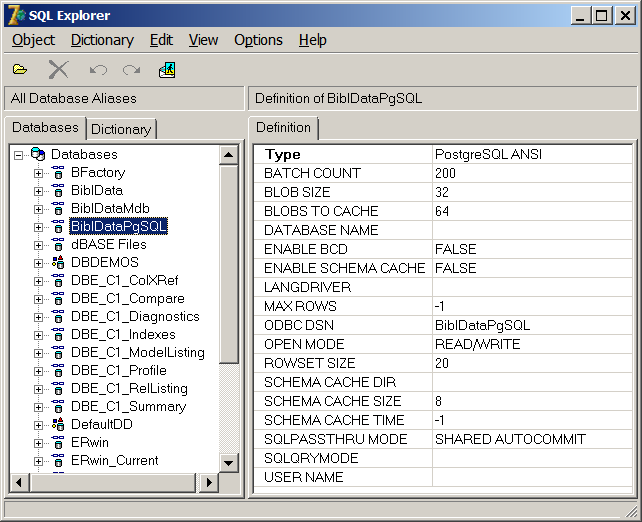The height and width of the screenshot is (522, 642).
Task: Click the rightmost toolbar icon, right of Redo
Action: (167, 70)
